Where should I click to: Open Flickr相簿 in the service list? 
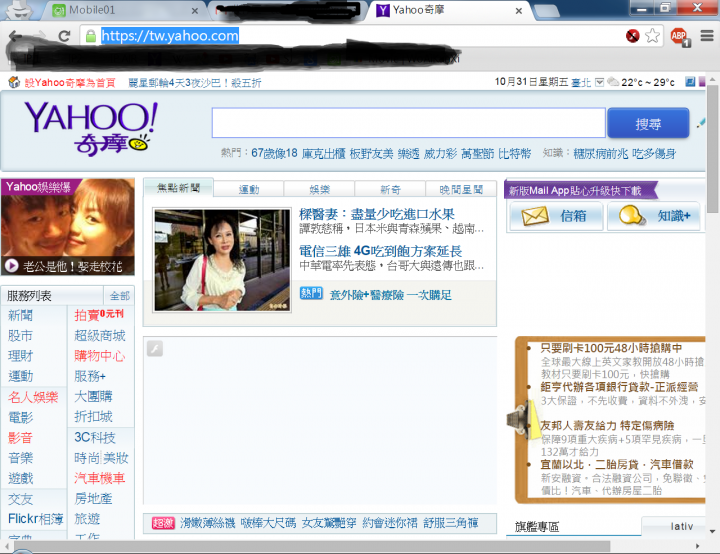pos(35,519)
